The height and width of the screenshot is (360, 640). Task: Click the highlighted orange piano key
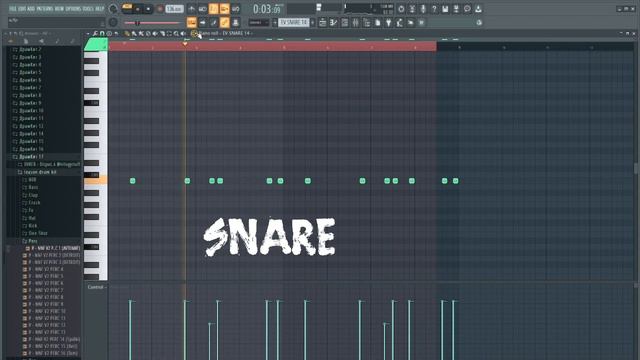[96, 180]
